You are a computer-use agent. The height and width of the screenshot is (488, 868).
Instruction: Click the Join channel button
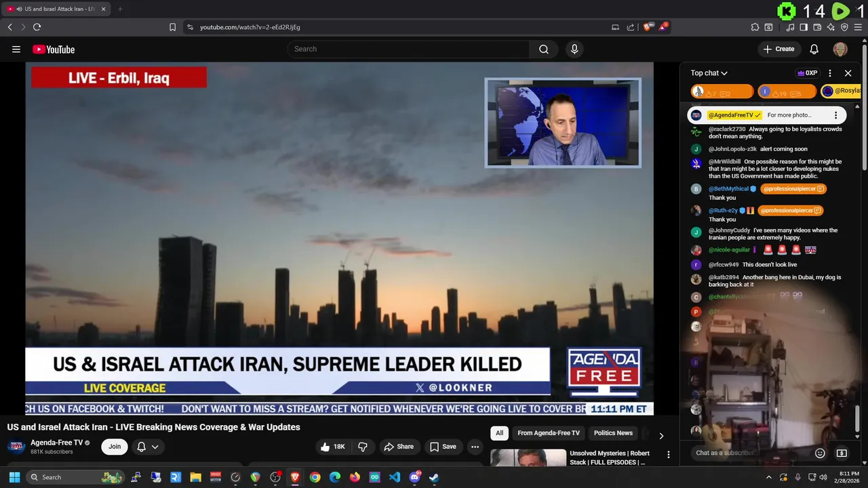click(x=115, y=447)
